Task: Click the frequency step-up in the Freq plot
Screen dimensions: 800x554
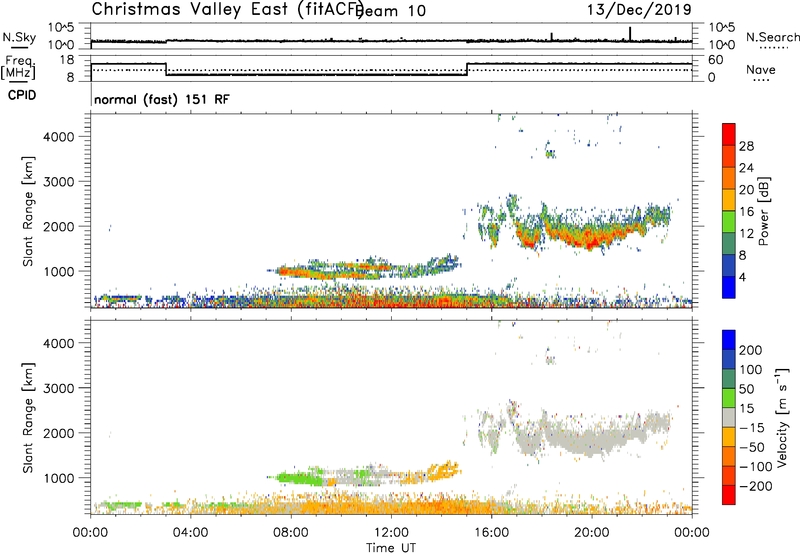Action: click(467, 69)
